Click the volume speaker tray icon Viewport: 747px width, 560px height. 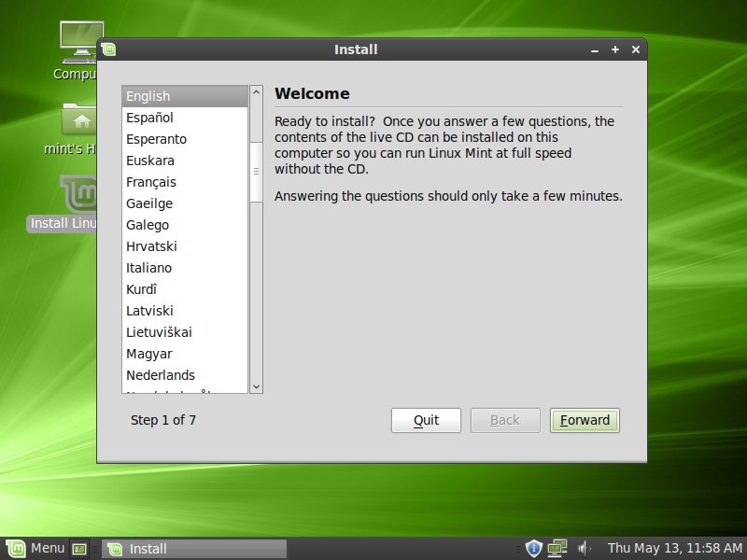click(584, 549)
